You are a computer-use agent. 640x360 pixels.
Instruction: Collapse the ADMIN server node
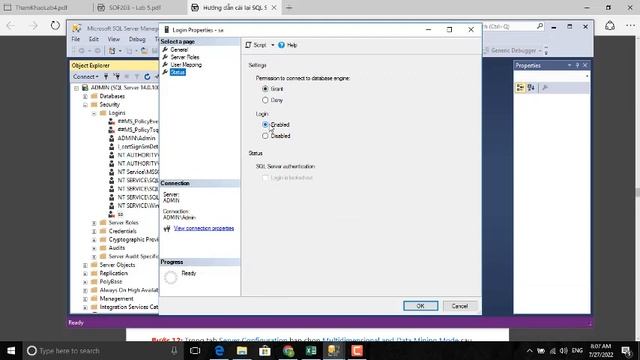tap(76, 88)
